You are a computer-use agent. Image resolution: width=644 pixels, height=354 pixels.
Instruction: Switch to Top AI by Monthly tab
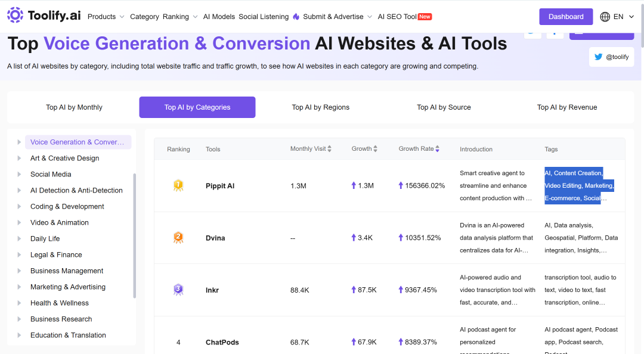74,107
